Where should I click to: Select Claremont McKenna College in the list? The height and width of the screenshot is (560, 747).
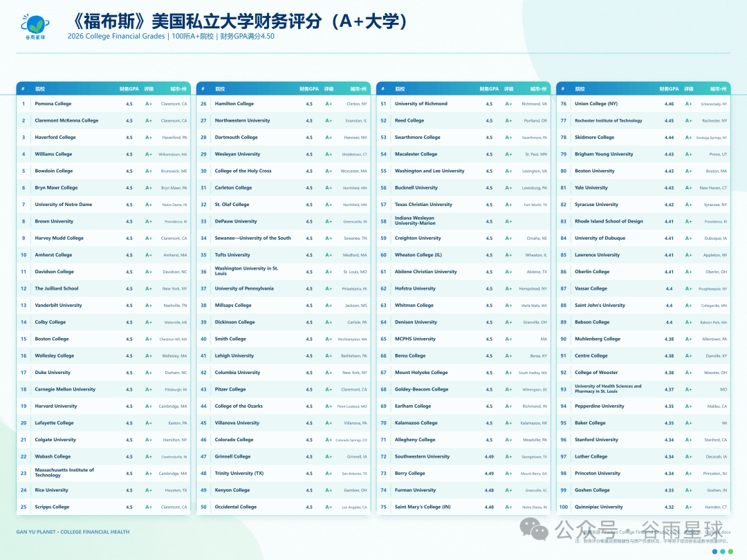66,120
